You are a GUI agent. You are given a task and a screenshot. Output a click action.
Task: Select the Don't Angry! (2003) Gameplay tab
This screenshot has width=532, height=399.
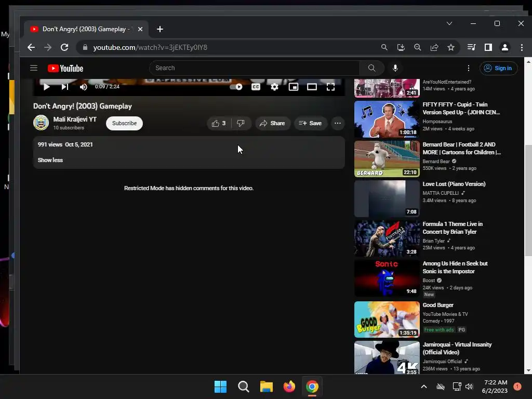click(x=86, y=29)
